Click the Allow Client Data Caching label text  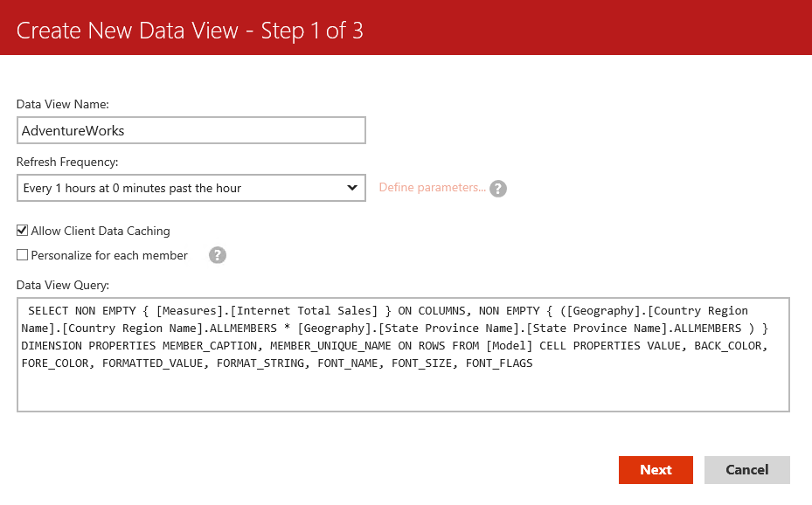100,231
